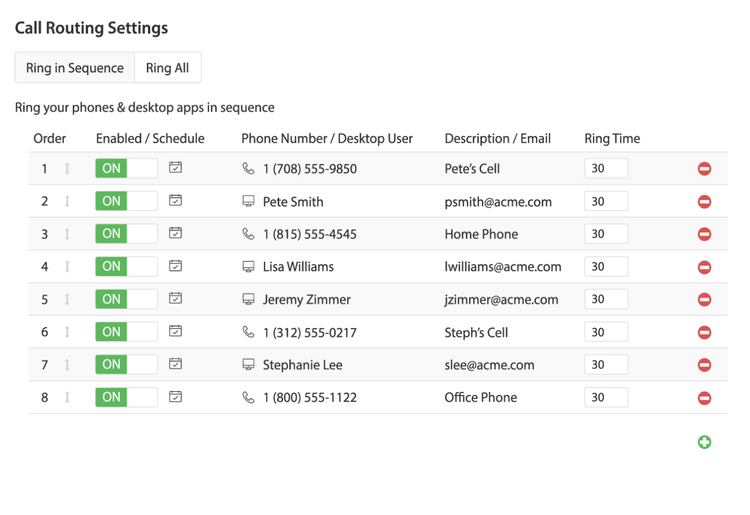Toggle off Pete's Cell ON switch
The image size is (750, 515).
coord(126,168)
